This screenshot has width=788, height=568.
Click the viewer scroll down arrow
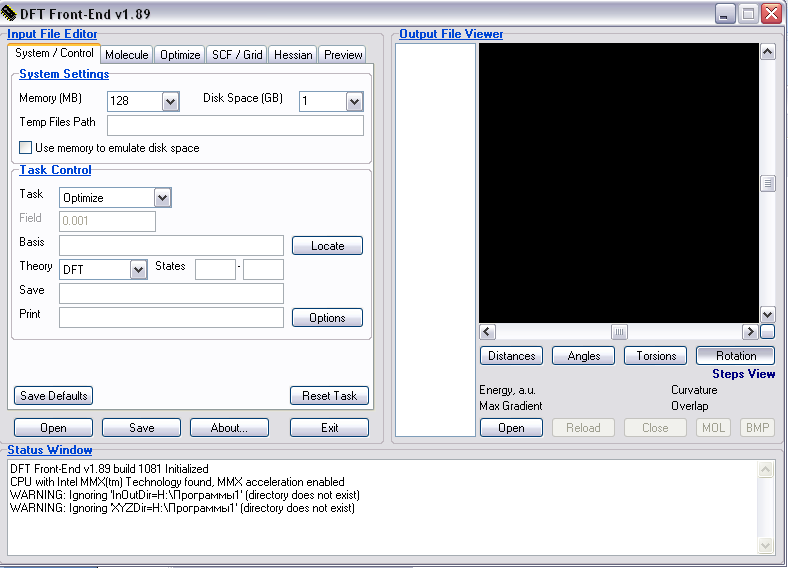pos(767,315)
